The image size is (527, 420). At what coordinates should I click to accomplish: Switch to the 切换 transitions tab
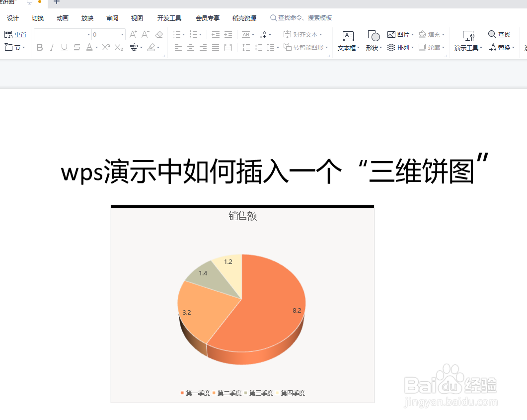pyautogui.click(x=38, y=18)
